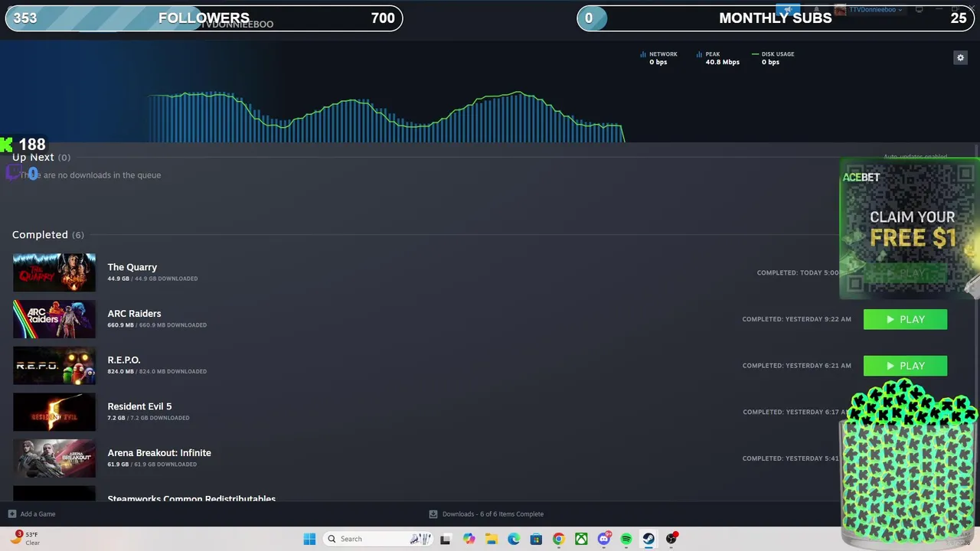Open the Xbox app from taskbar
980x551 pixels.
581,539
